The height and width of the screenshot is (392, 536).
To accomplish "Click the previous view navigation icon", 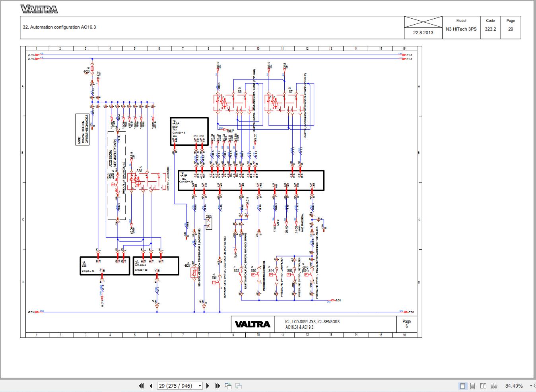I will click(228, 386).
